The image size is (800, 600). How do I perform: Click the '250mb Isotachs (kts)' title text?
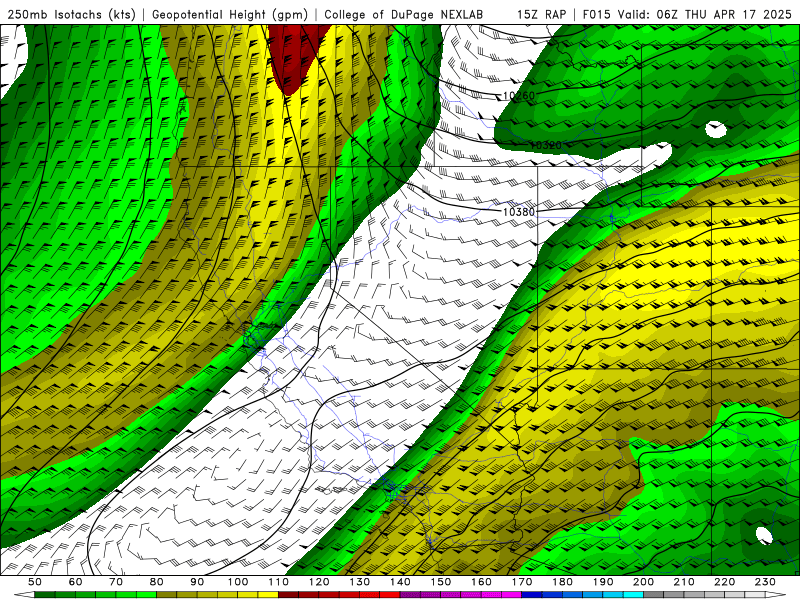[72, 15]
